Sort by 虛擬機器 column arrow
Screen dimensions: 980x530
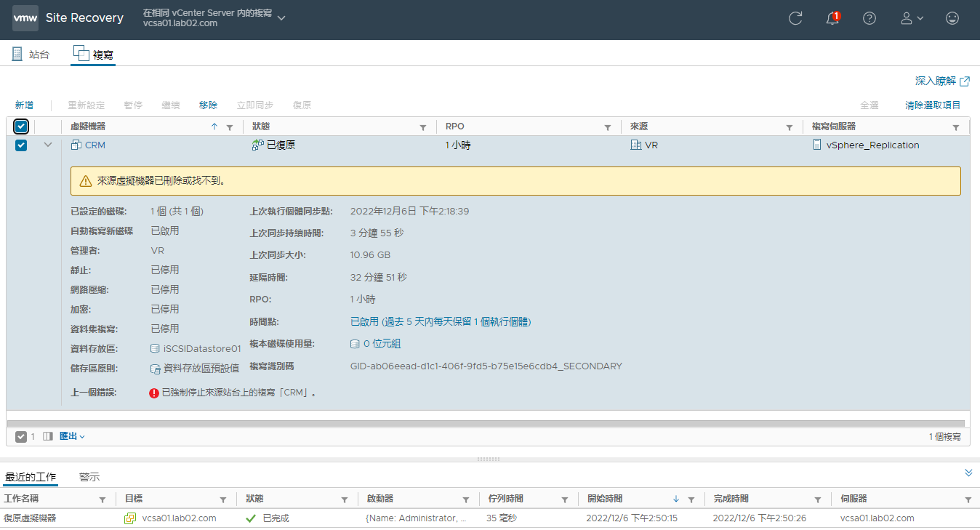point(214,127)
